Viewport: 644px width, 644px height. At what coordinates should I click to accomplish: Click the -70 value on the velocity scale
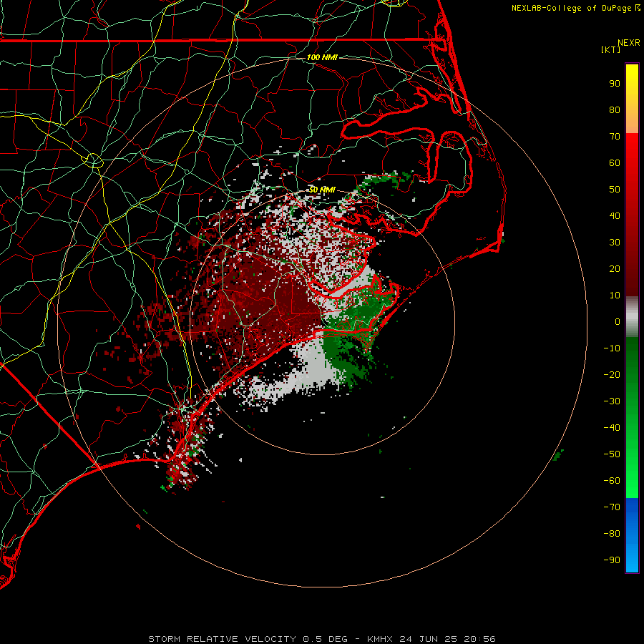[x=612, y=507]
